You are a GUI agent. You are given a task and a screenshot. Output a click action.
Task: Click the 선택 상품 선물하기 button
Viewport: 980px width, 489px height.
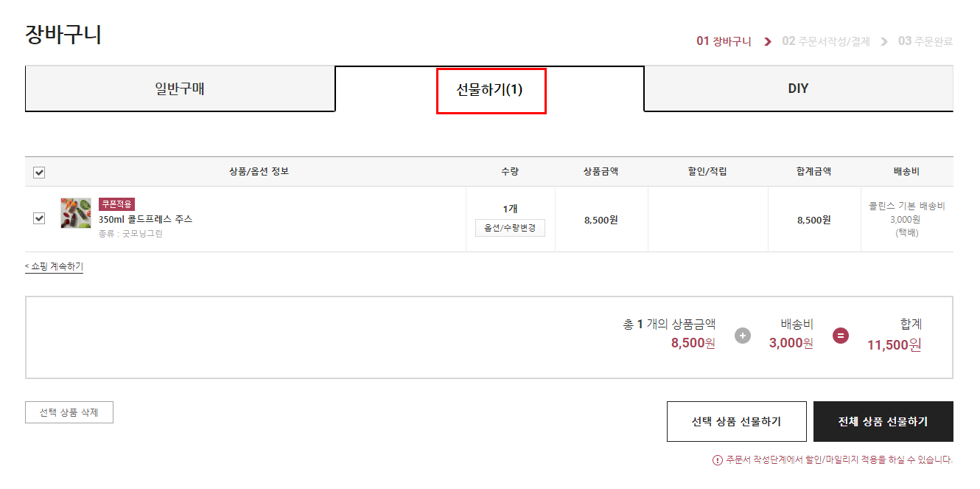coord(736,421)
